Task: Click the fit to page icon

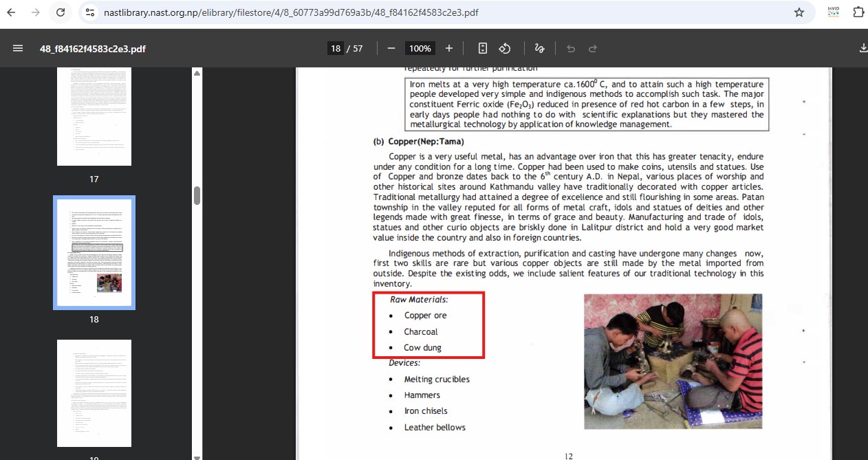Action: pyautogui.click(x=483, y=48)
